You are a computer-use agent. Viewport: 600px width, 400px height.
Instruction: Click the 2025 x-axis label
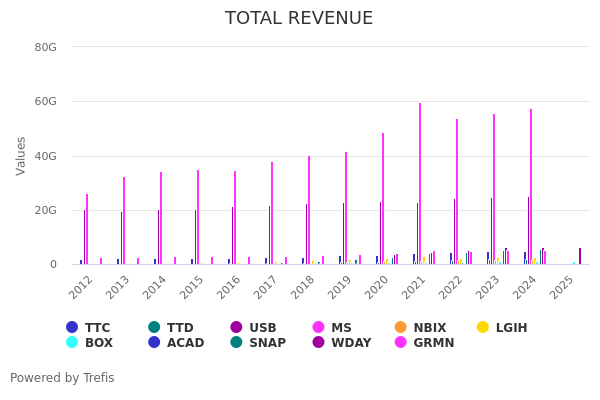(561, 287)
